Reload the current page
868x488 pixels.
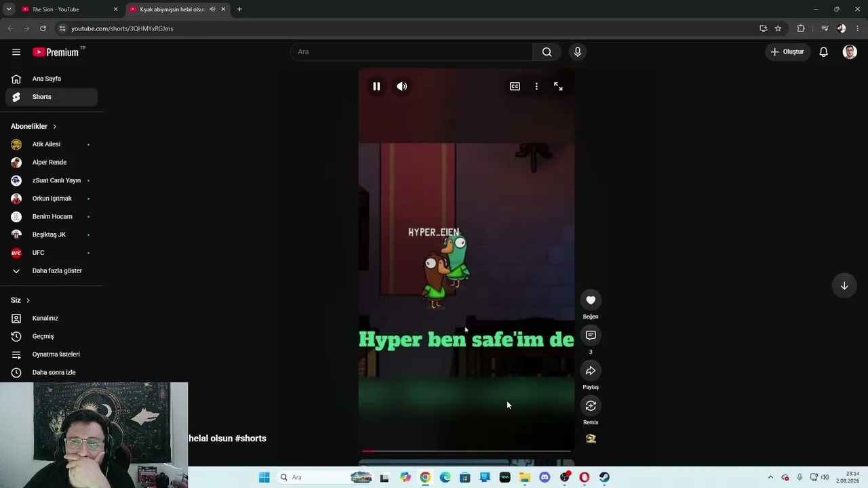pyautogui.click(x=43, y=28)
